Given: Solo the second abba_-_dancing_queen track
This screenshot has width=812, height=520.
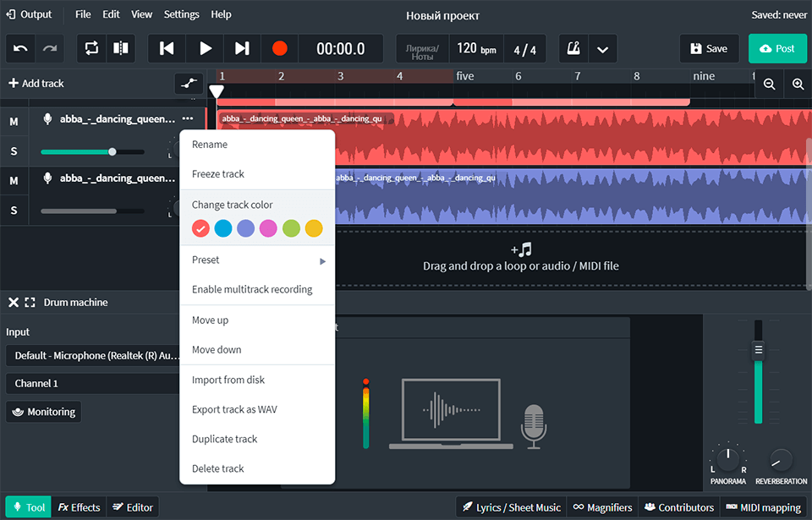Looking at the screenshot, I should click(14, 211).
